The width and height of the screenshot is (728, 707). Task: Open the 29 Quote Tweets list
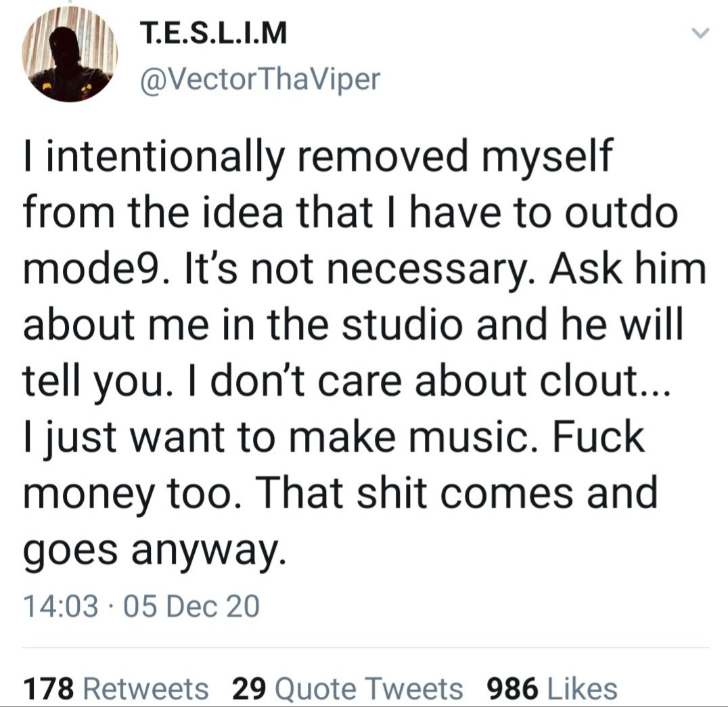click(347, 689)
